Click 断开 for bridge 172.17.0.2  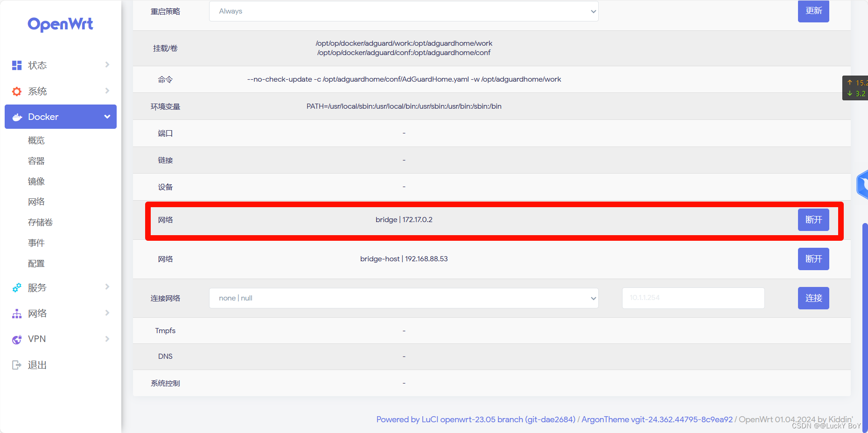[813, 220]
